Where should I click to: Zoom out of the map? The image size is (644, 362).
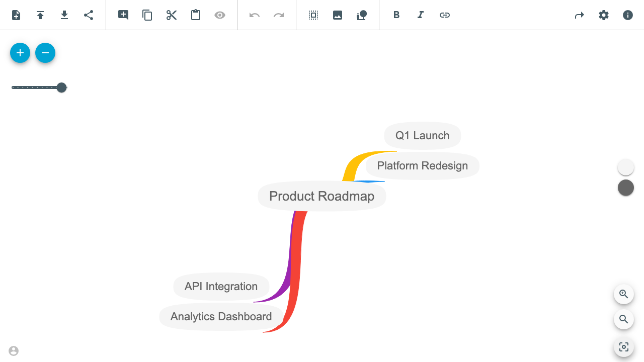click(x=624, y=319)
